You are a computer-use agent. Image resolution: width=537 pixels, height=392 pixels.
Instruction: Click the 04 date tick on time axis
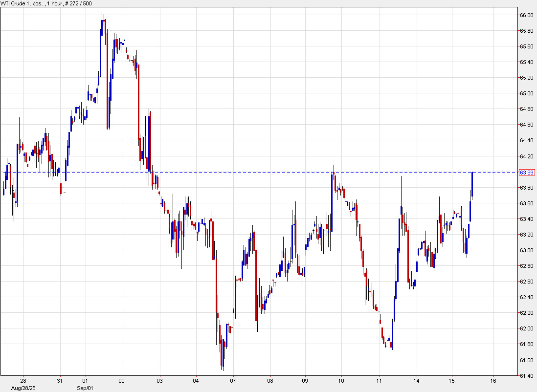coord(196,381)
